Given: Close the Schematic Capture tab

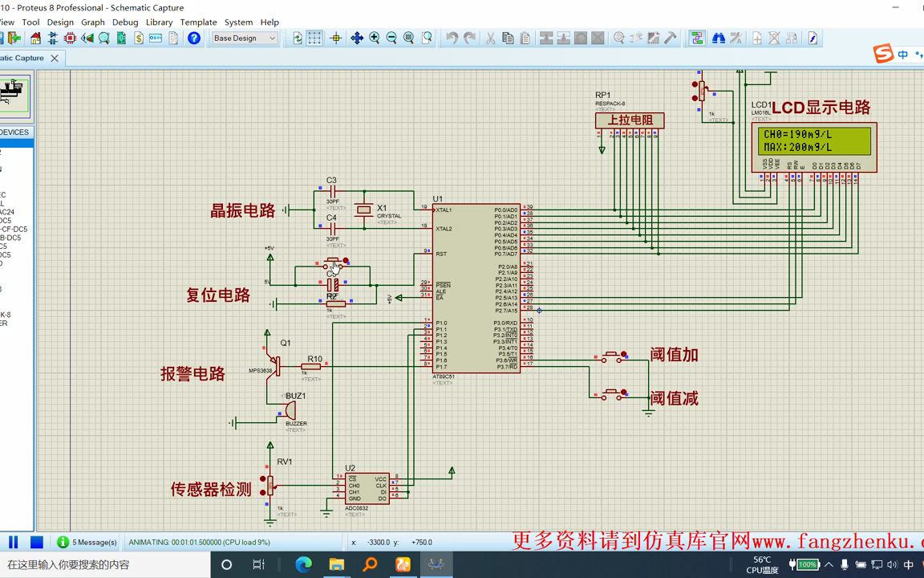Looking at the screenshot, I should pyautogui.click(x=55, y=58).
